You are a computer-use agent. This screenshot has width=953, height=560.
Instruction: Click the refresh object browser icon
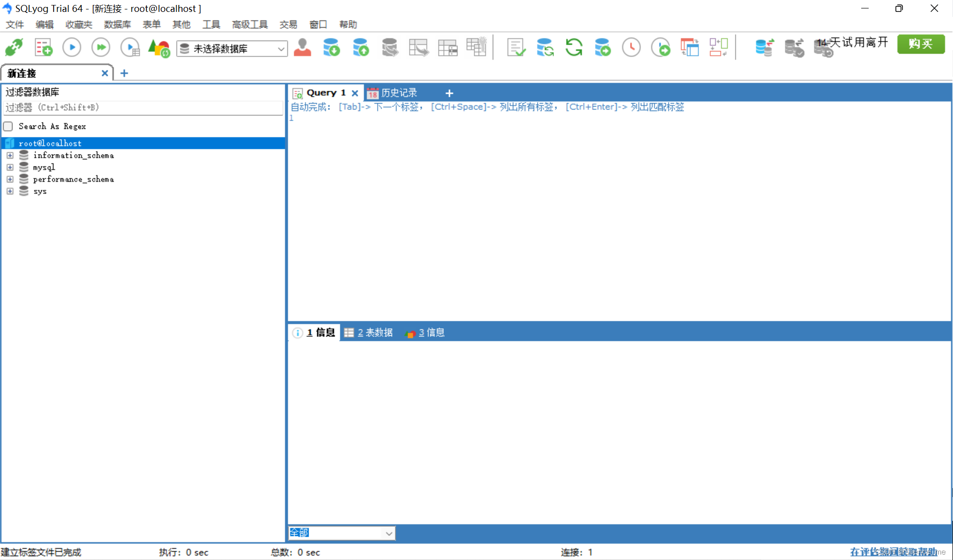(574, 48)
